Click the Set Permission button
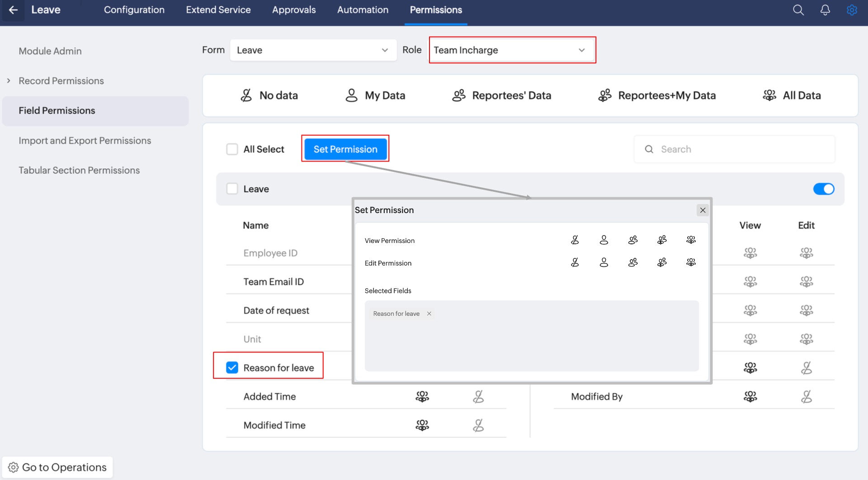The height and width of the screenshot is (480, 868). coord(345,149)
